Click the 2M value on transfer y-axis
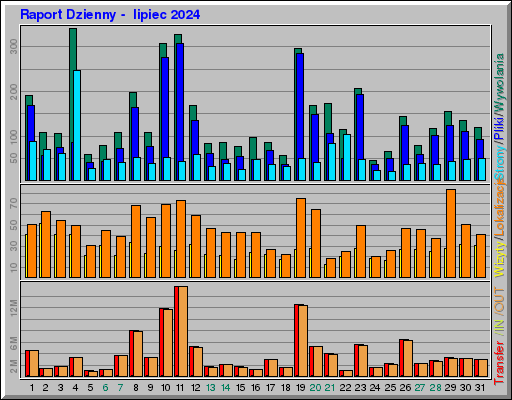 (14, 366)
